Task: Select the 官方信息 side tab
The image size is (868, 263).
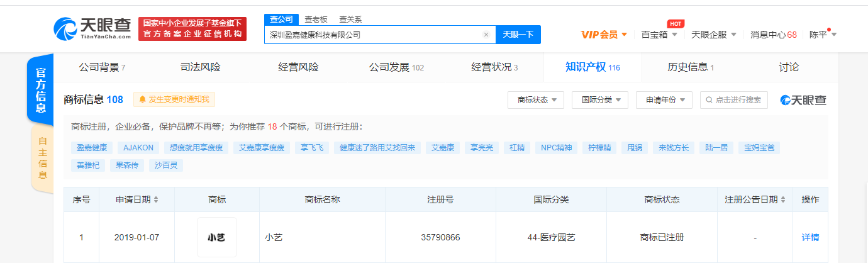Action: click(41, 89)
